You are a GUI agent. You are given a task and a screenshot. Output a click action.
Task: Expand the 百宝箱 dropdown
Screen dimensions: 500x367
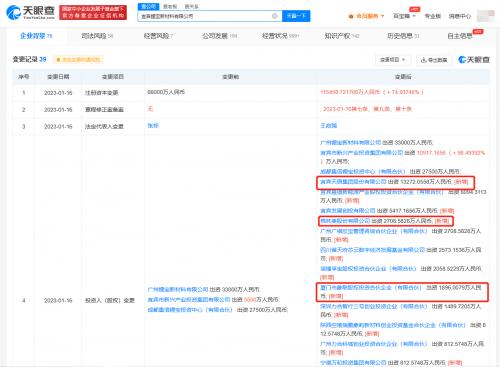(404, 16)
